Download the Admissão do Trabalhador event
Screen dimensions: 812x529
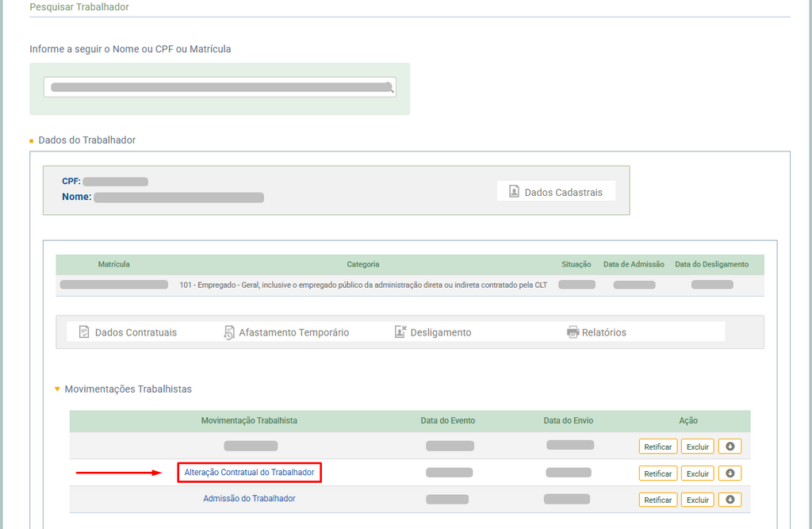point(730,500)
